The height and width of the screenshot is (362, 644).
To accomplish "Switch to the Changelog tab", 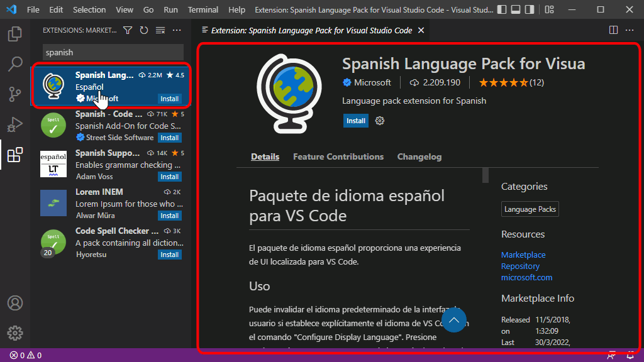I will click(x=419, y=156).
